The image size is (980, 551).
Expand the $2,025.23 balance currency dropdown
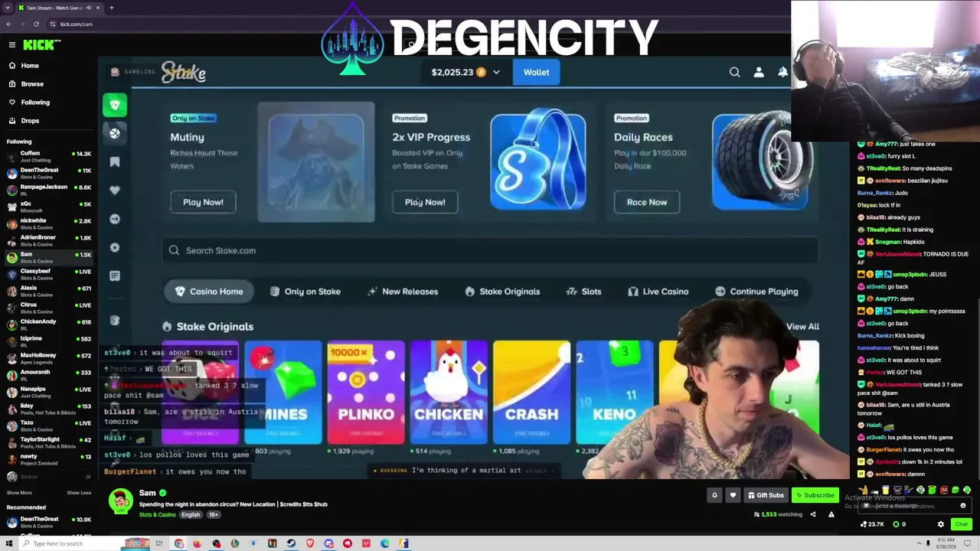(x=496, y=73)
